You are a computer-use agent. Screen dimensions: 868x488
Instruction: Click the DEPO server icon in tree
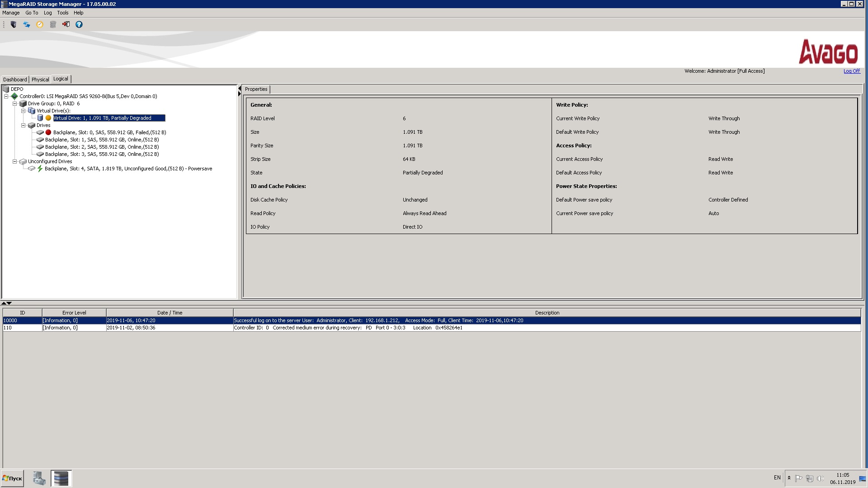[6, 89]
